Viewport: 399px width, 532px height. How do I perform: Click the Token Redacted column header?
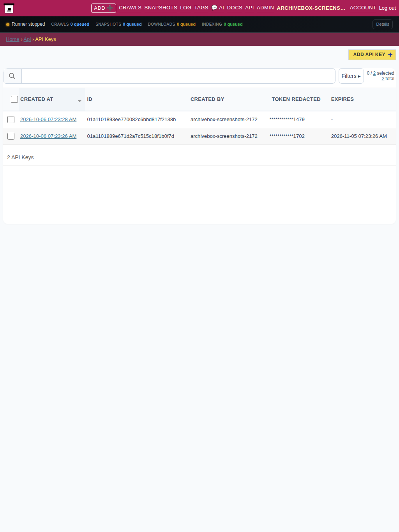[x=296, y=99]
